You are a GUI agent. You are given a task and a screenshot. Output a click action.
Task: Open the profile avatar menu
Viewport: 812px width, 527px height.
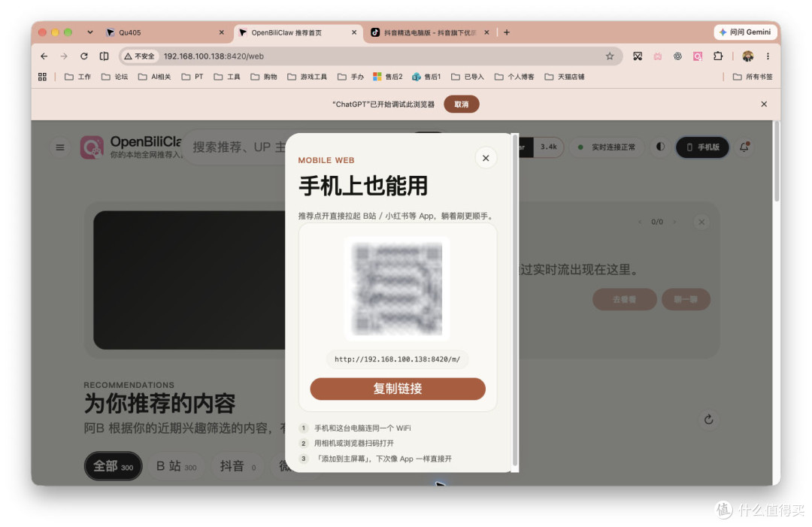[747, 56]
